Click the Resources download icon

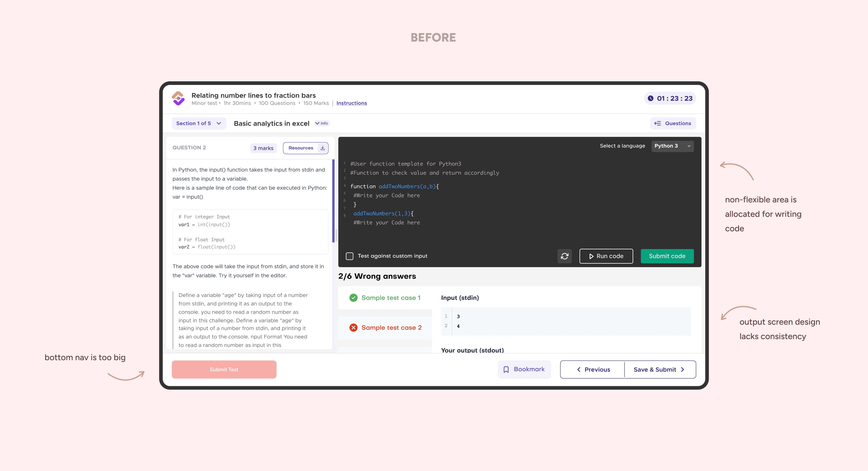click(x=322, y=148)
